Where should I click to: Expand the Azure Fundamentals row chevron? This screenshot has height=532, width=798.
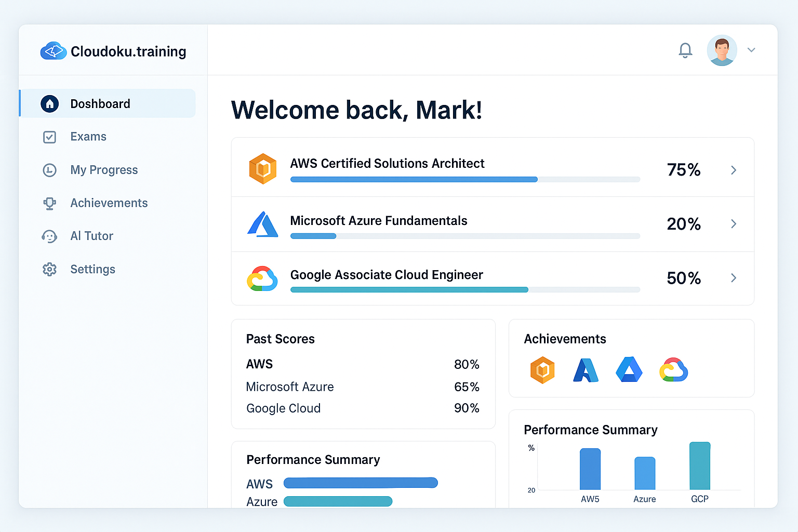734,223
